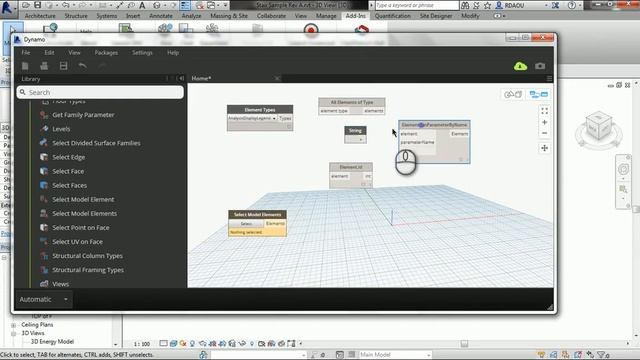
Task: Close the Home workspace tab
Action: 277,78
